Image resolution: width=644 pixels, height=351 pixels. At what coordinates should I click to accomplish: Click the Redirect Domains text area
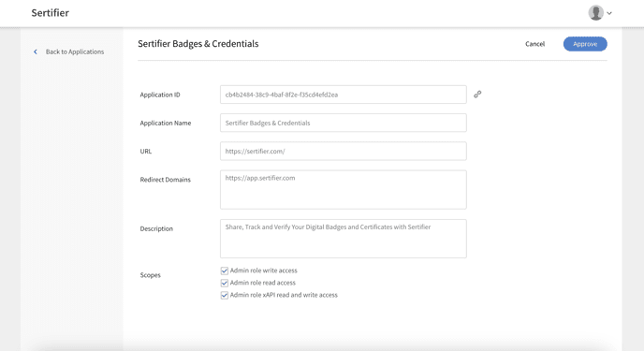(343, 190)
